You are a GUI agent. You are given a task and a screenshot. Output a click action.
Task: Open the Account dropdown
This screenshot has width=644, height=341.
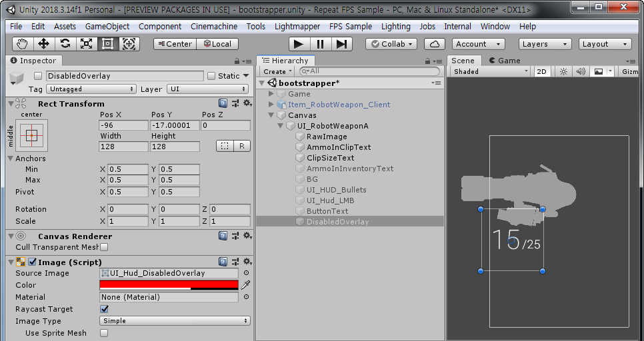coord(479,44)
